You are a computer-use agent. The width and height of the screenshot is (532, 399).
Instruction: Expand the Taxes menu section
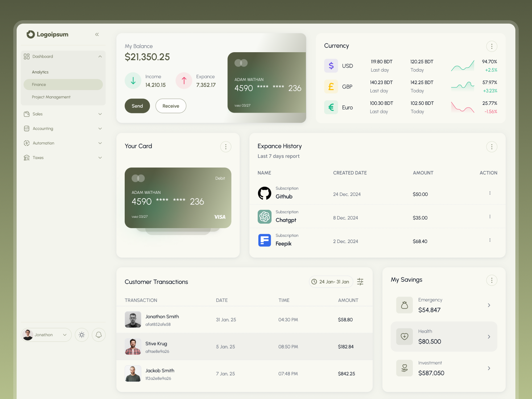[x=63, y=158]
